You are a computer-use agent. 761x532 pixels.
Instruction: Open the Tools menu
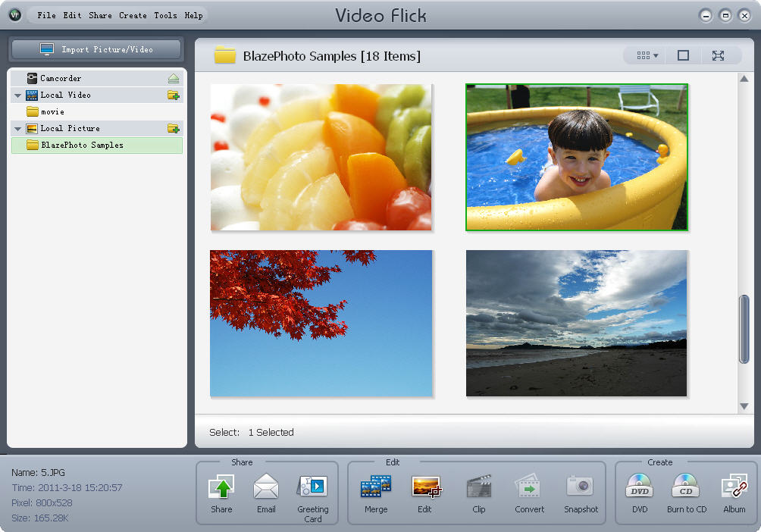[x=165, y=15]
